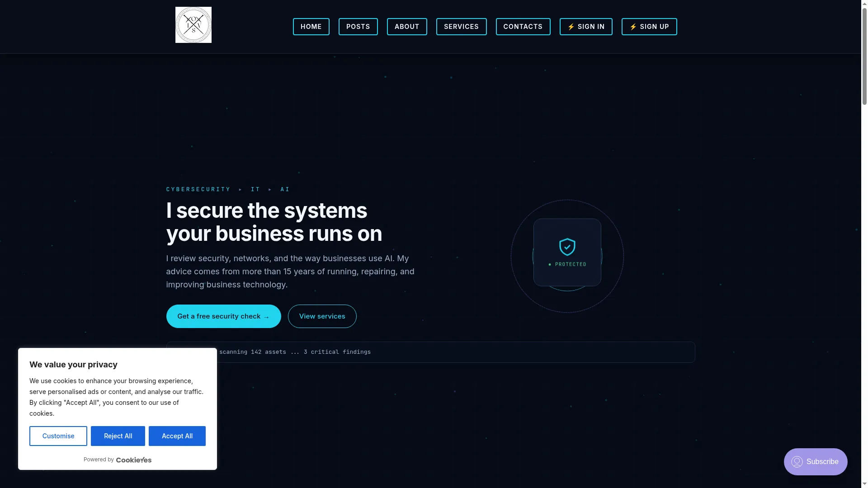Navigate to SERVICES in the nav bar
The height and width of the screenshot is (488, 868).
pyautogui.click(x=461, y=27)
